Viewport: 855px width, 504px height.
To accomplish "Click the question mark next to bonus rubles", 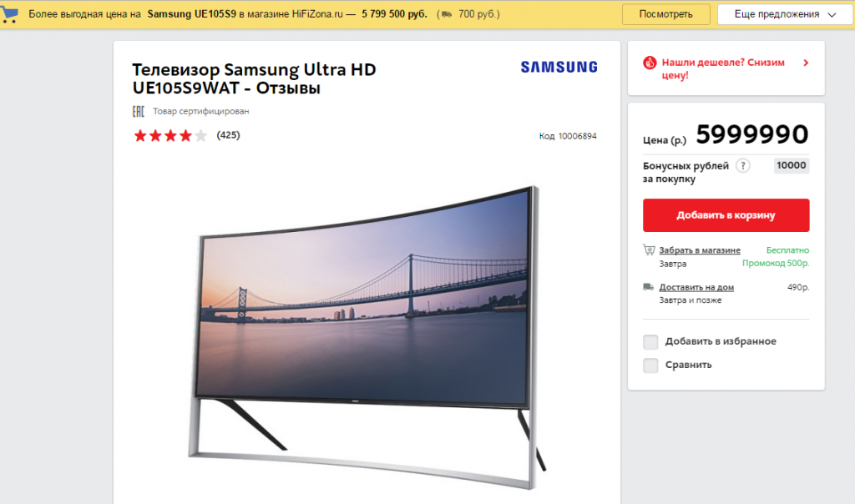I will click(742, 166).
